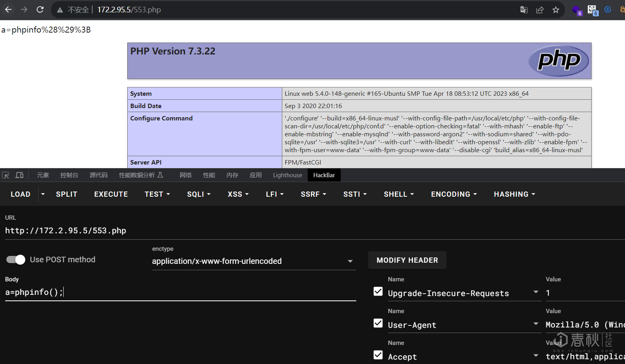Uncheck the User-Agent header checkbox
This screenshot has width=625, height=364.
click(x=378, y=323)
